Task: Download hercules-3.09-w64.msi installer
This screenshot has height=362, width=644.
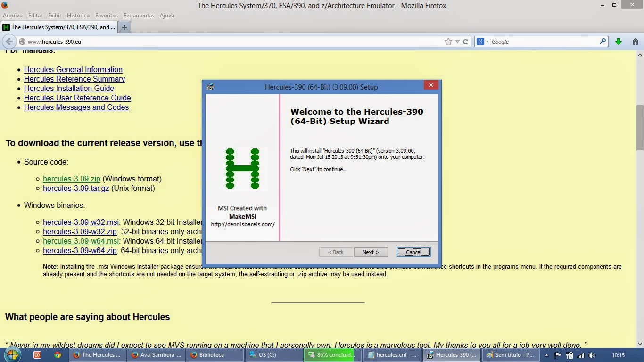Action: [x=81, y=241]
